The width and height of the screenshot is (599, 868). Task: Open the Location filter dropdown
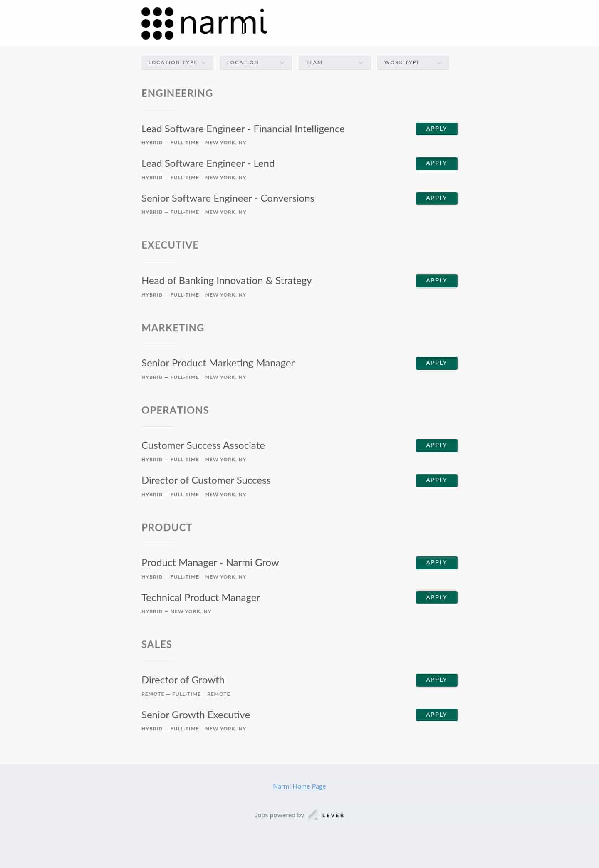(x=256, y=62)
